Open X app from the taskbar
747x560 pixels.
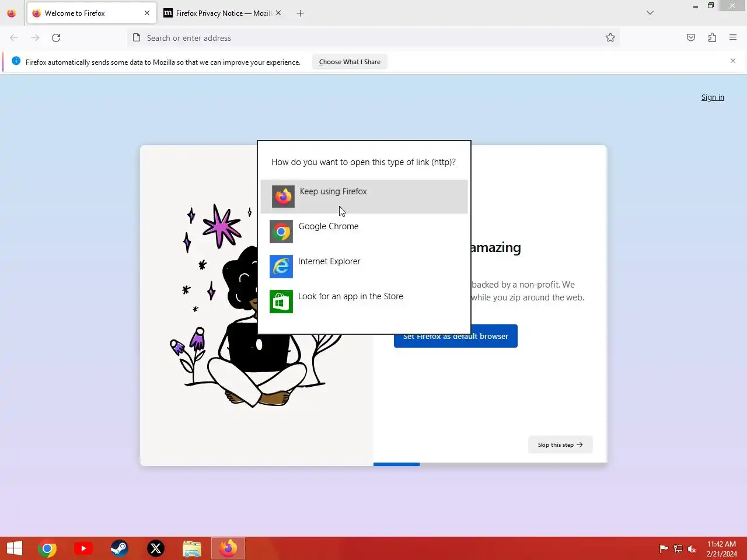156,548
